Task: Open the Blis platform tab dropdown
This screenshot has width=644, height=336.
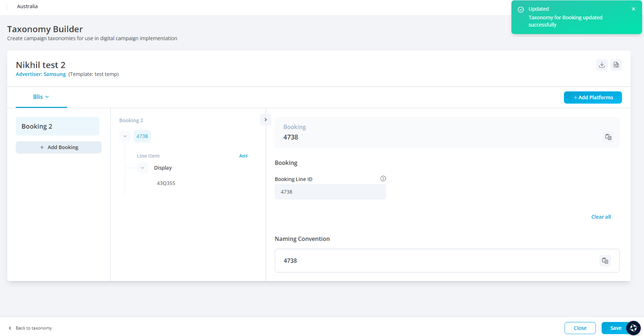Action: click(41, 97)
